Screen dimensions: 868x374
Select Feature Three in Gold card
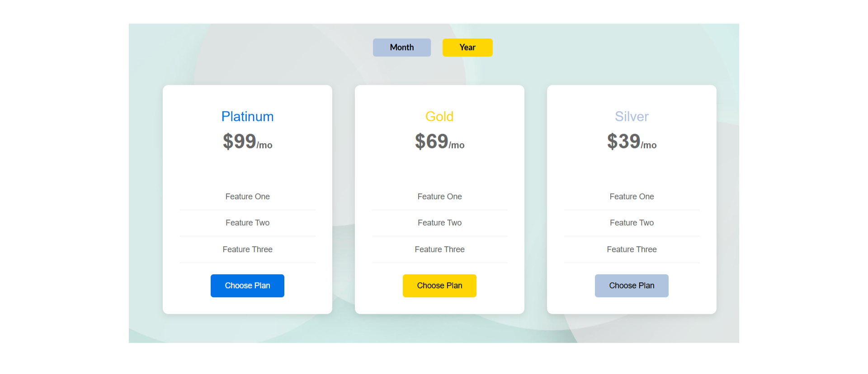tap(439, 249)
